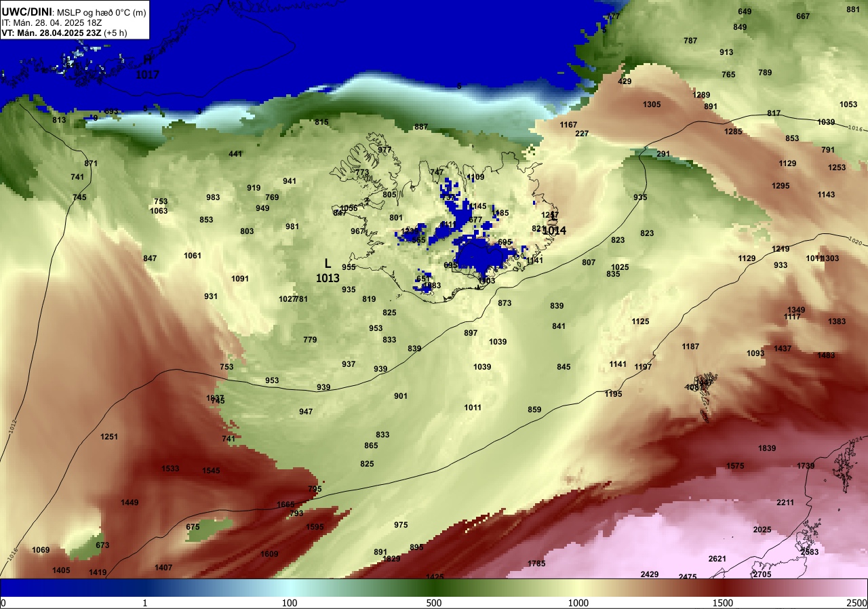Click the height value 1295

(x=781, y=186)
